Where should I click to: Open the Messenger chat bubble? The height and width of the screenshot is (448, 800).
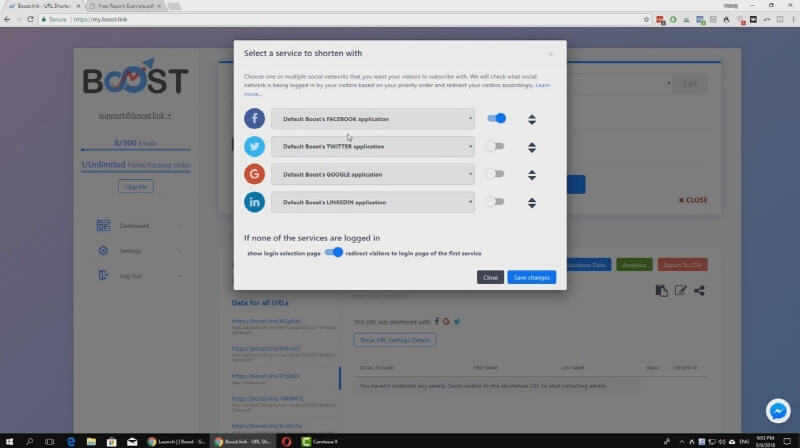pyautogui.click(x=778, y=411)
